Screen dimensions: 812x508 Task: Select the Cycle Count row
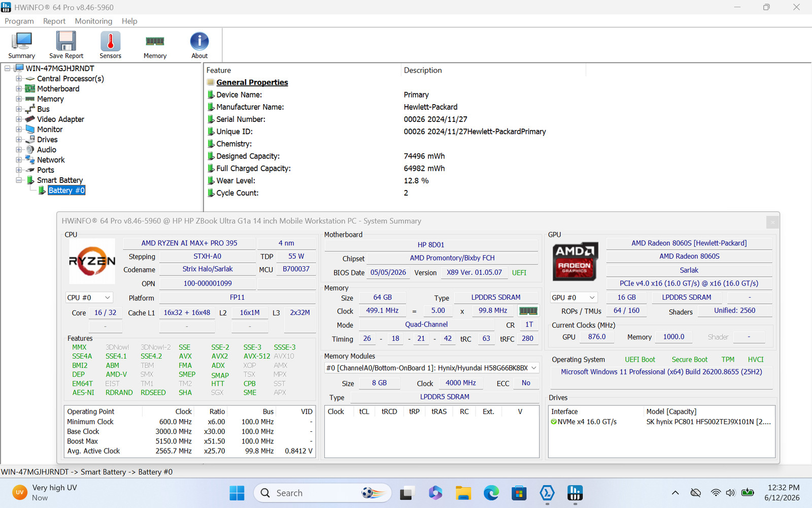tap(307, 193)
